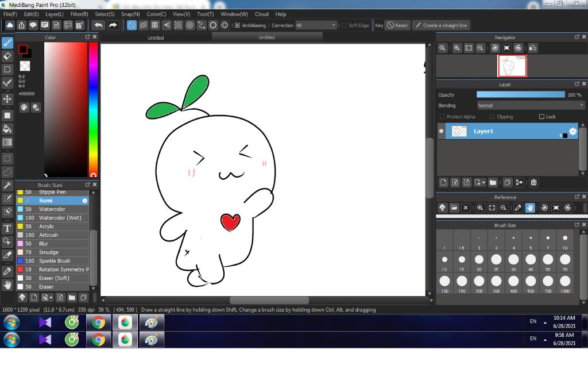Screen dimensions: 588x380
Task: Enable the parallel lines snap
Action: tap(143, 25)
